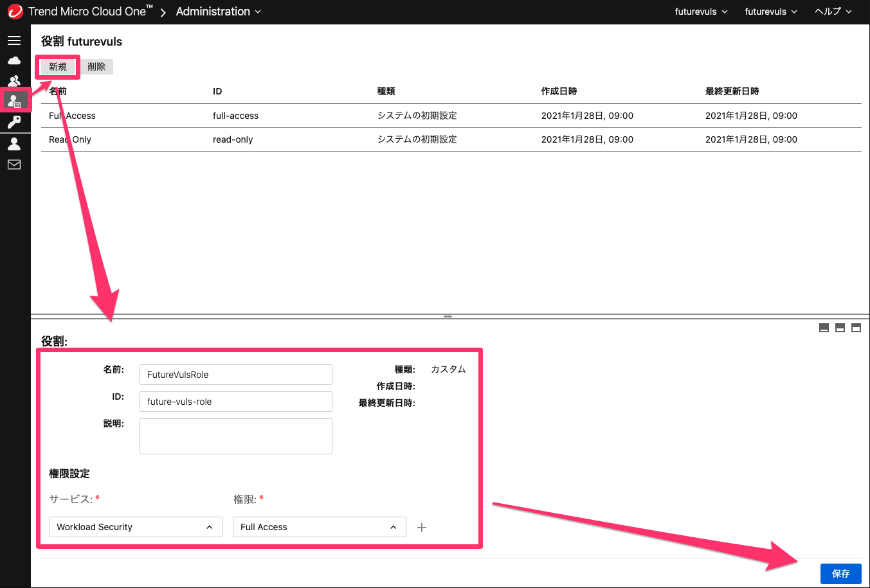
Task: Sort by 最終更新日時 column header
Action: pos(732,91)
